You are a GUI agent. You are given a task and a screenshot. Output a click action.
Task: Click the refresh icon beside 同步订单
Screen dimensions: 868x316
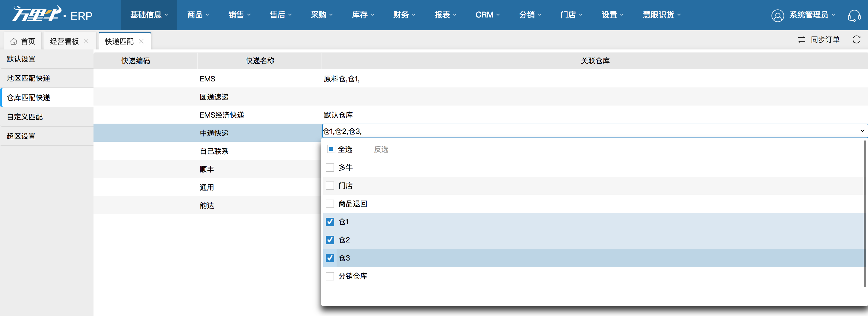(x=856, y=40)
